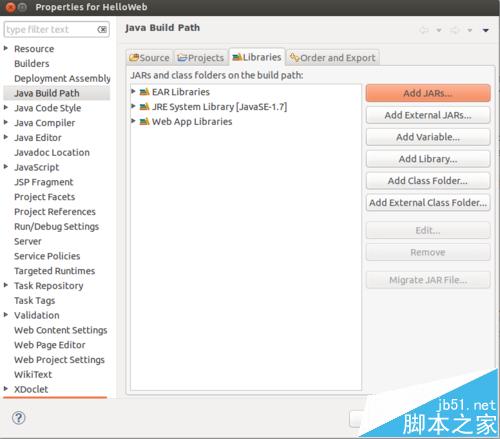500x439 pixels.
Task: Expand the Java Compiler category
Action: point(6,122)
